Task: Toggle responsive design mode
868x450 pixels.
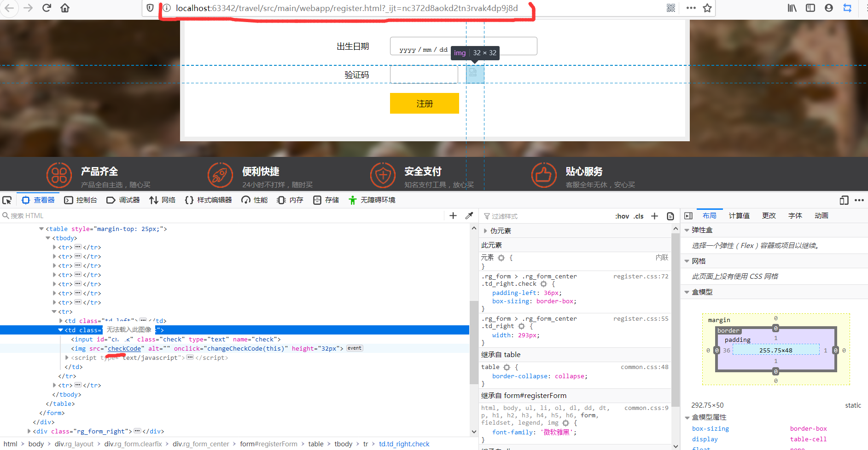Action: (844, 200)
